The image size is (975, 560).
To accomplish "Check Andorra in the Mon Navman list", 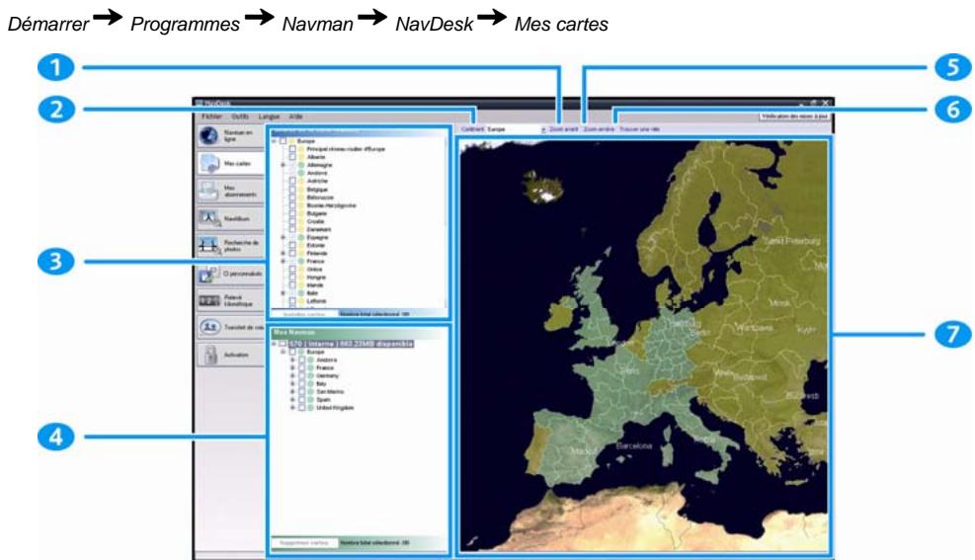I will click(x=301, y=360).
